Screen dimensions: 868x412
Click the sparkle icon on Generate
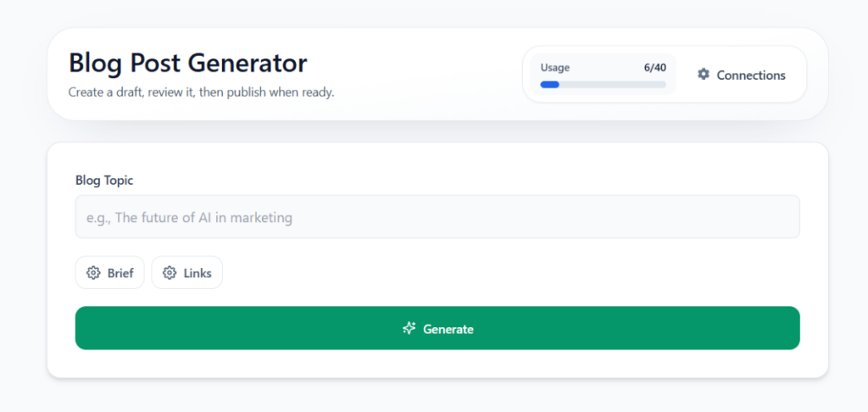point(409,328)
